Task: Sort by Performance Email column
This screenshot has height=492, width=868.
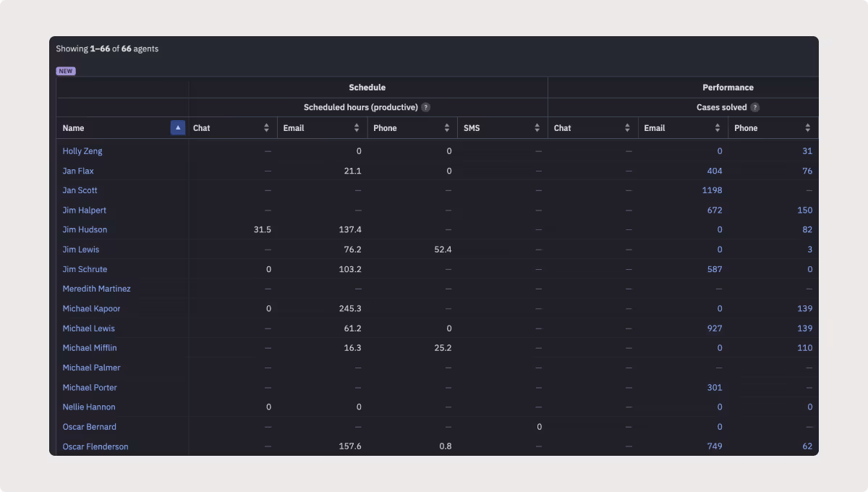Action: pos(718,128)
